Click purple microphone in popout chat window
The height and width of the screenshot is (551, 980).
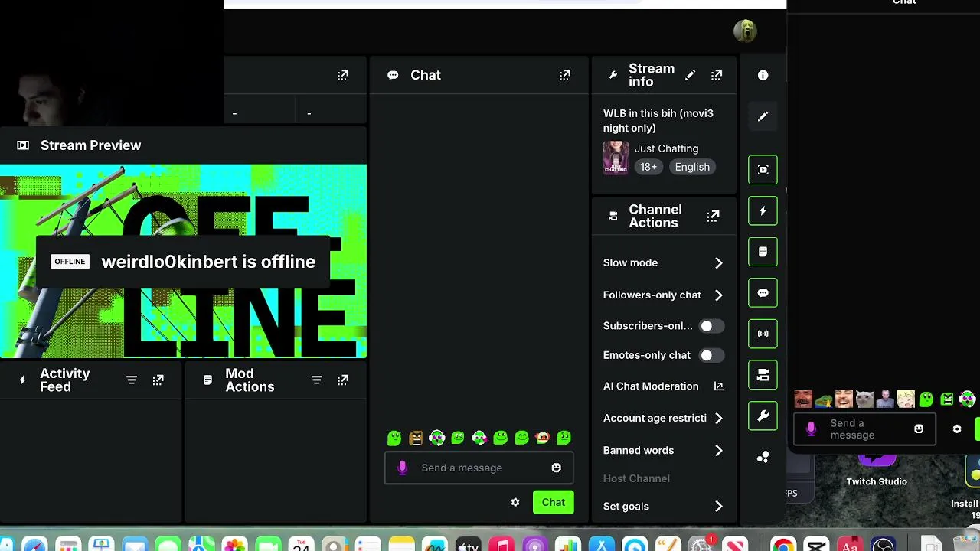pos(812,429)
